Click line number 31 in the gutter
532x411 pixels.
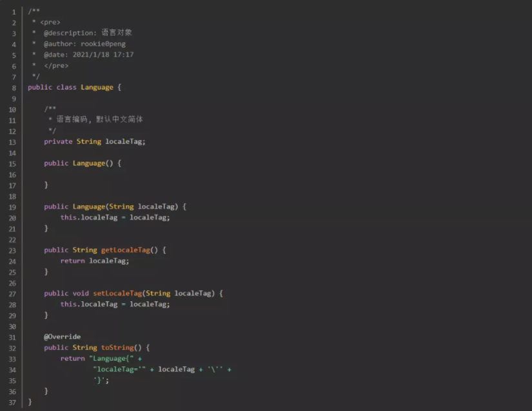[12, 337]
